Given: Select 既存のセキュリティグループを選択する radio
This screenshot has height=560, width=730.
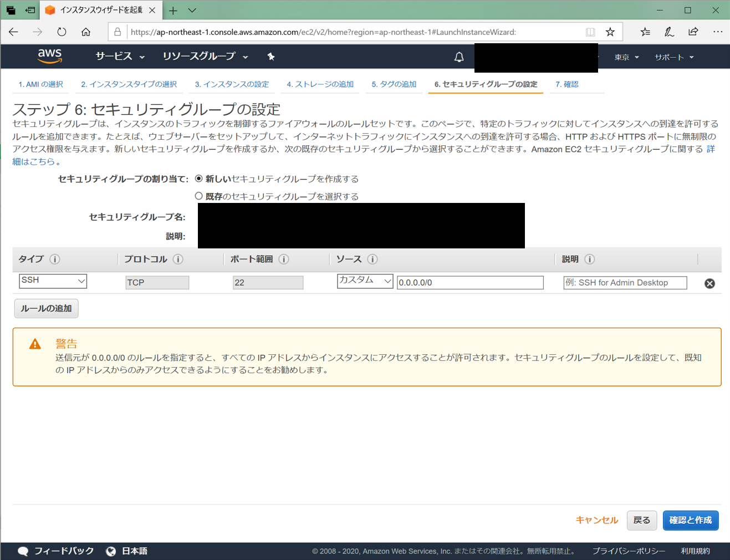Looking at the screenshot, I should pyautogui.click(x=198, y=196).
